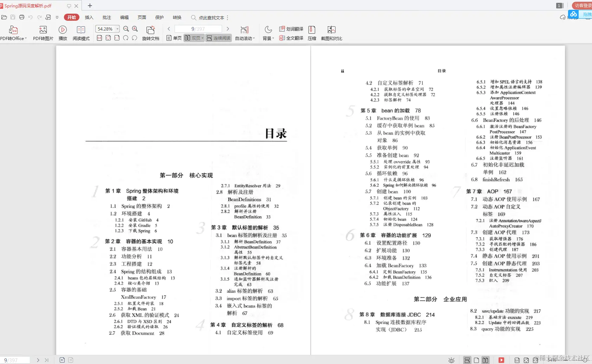Screen dimensions: 592x364
Task: Open the 批注 annotation tab
Action: (107, 18)
